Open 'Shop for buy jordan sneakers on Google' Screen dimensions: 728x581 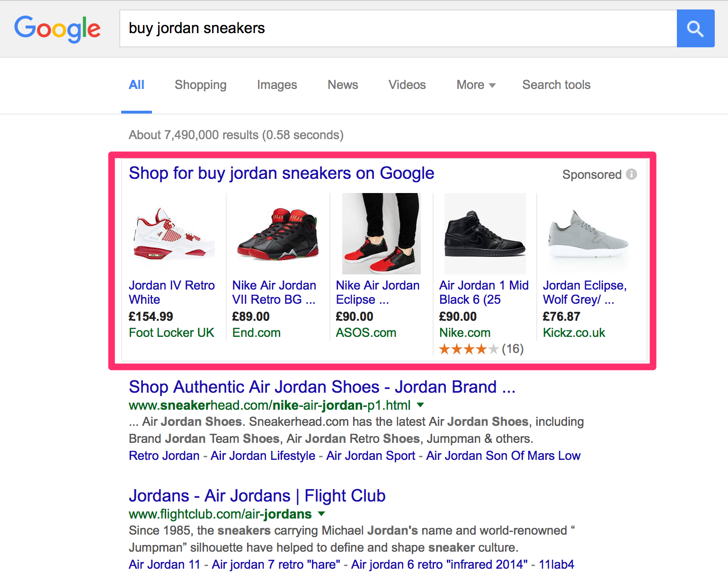[x=282, y=173]
